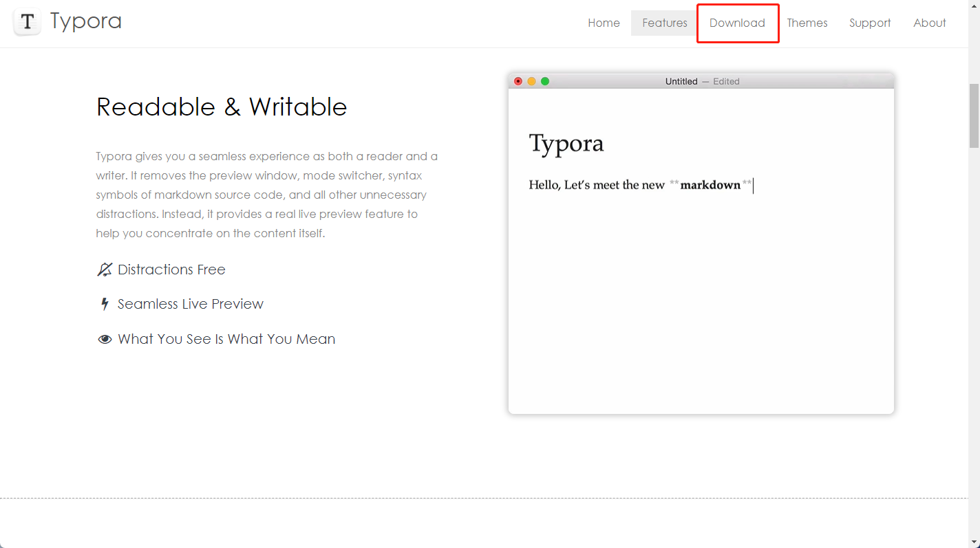Click the Distractions Free feature text
Screen dimensions: 980x548
pos(171,270)
